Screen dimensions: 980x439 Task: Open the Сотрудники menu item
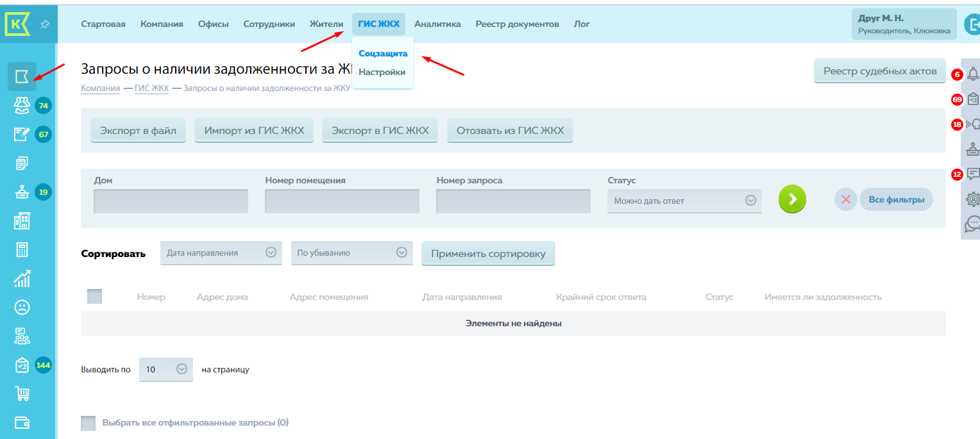(x=269, y=24)
